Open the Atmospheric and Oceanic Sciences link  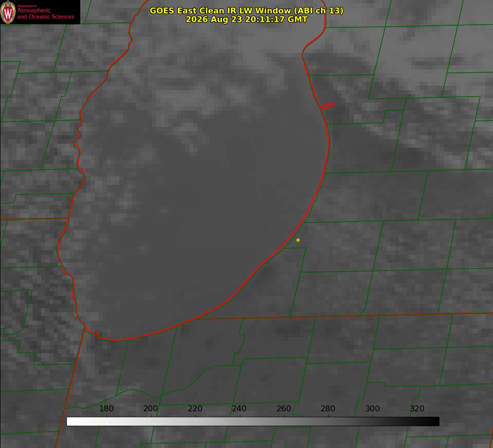[x=45, y=13]
